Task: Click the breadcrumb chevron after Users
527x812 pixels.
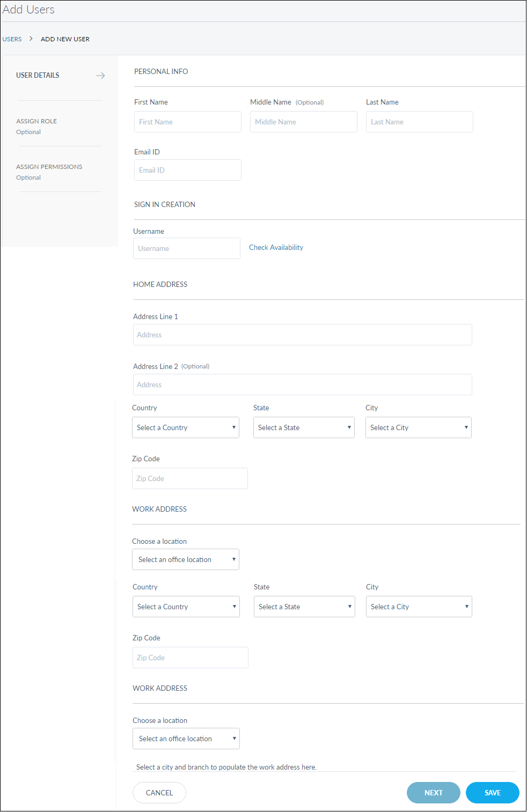Action: pyautogui.click(x=31, y=39)
